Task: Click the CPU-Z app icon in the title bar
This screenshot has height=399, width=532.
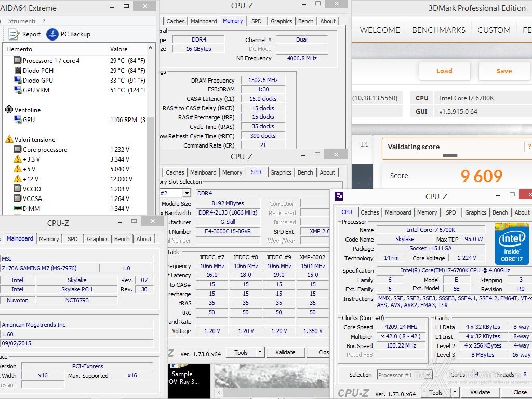Action: coord(339,196)
